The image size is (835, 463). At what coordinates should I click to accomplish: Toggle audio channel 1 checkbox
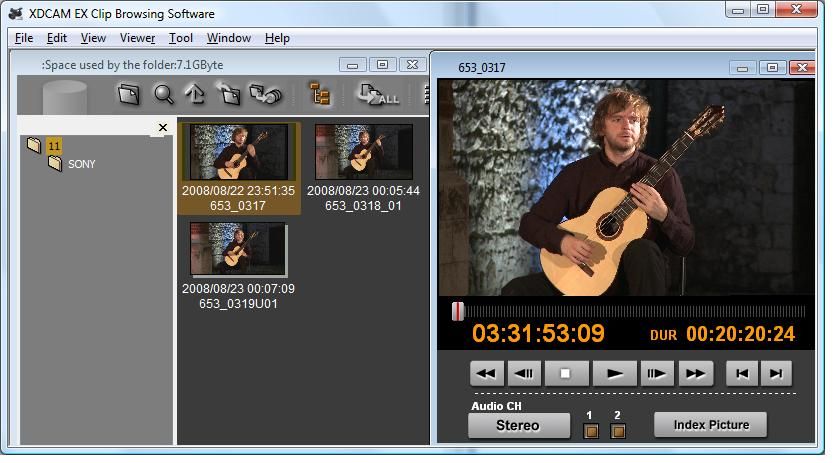(591, 430)
